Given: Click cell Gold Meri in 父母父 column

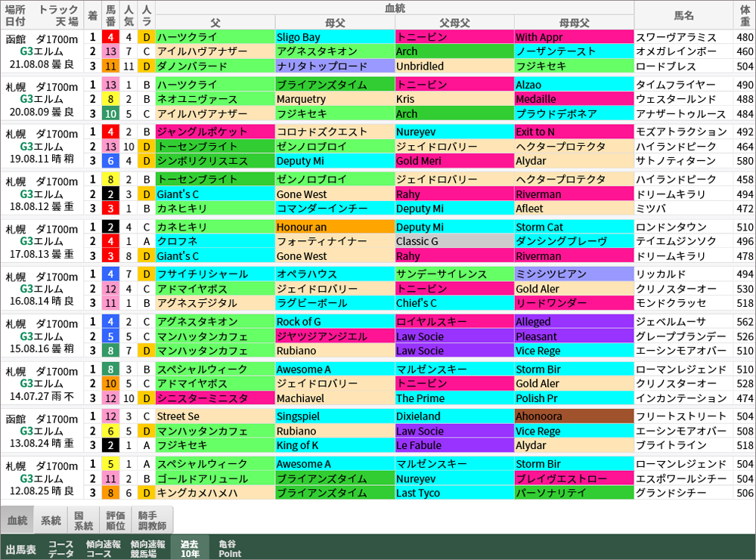Looking at the screenshot, I should point(454,161).
